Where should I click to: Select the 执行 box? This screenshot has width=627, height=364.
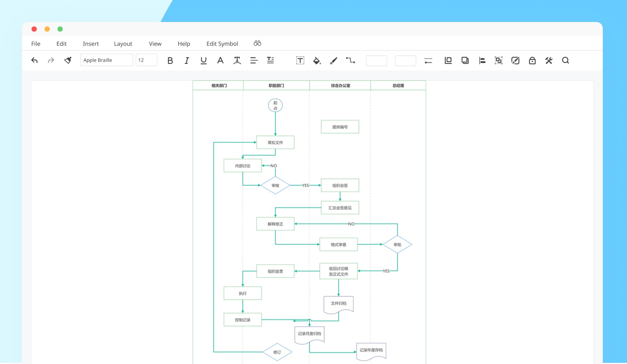(243, 293)
